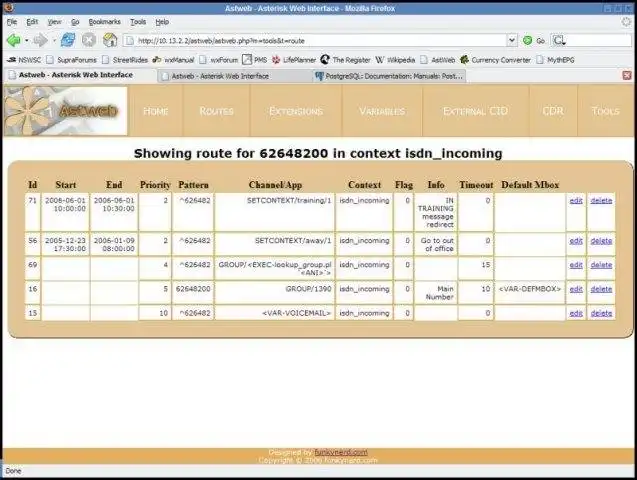Edit route with Id 71
The image size is (637, 480).
pos(576,201)
